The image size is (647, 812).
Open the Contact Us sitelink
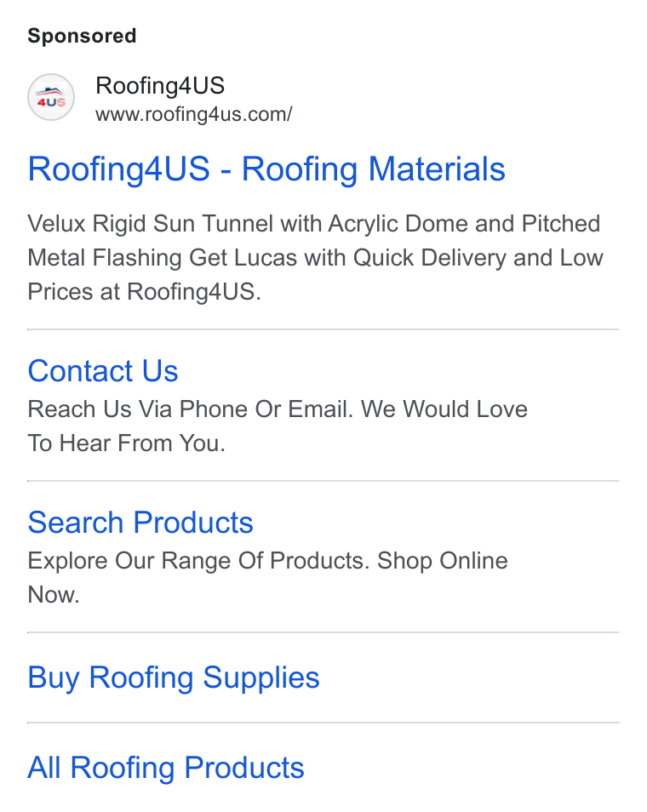click(x=102, y=371)
